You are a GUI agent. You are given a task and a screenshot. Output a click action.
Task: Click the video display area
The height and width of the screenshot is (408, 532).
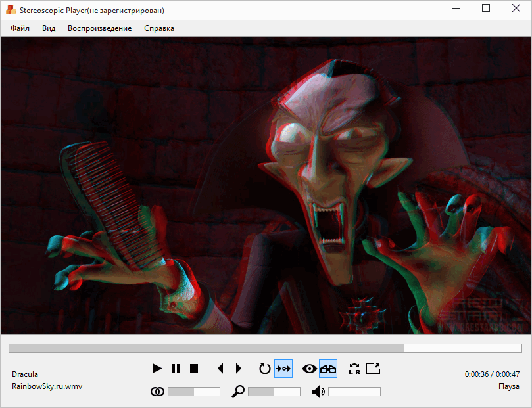(x=266, y=186)
